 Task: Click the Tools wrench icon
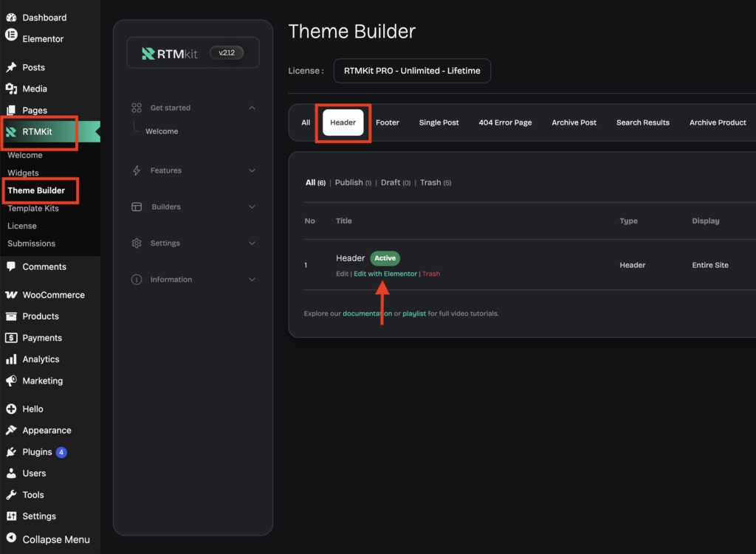(x=11, y=495)
